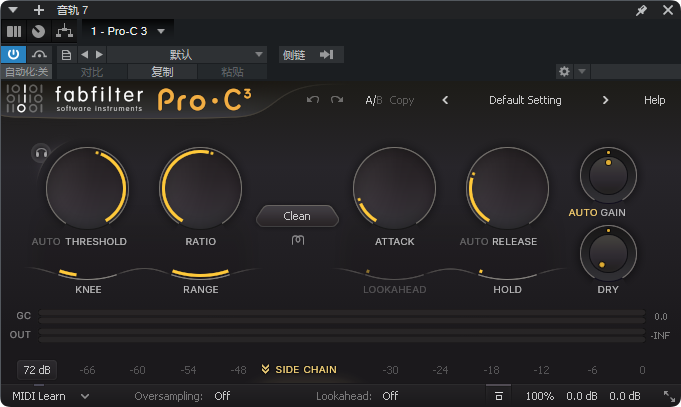The image size is (681, 407).
Task: Add an insert with the plus icon
Action: pos(39,10)
